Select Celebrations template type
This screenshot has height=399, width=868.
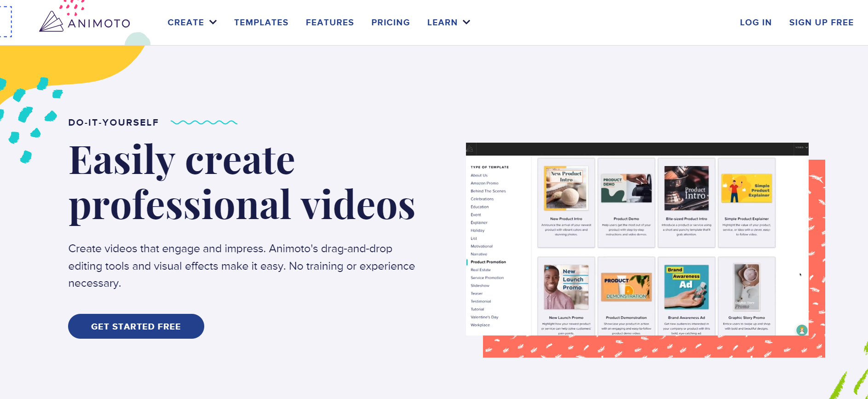[482, 199]
